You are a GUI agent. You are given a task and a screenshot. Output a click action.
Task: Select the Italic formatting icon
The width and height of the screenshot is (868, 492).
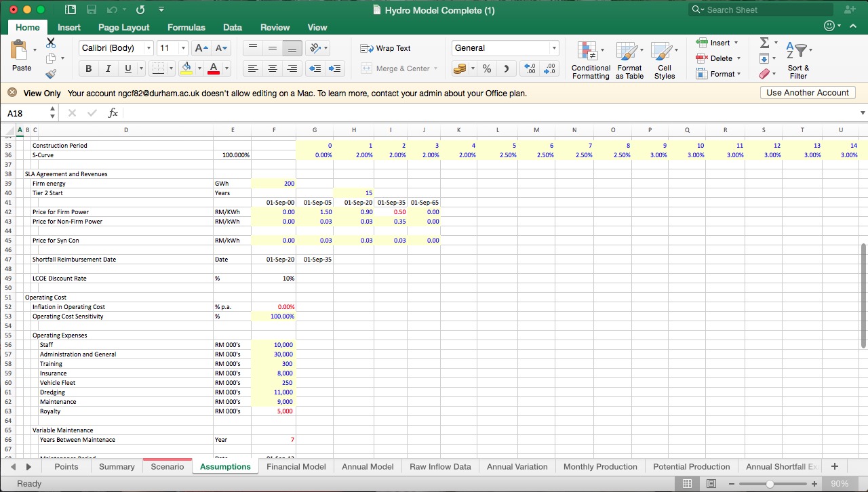pos(107,68)
